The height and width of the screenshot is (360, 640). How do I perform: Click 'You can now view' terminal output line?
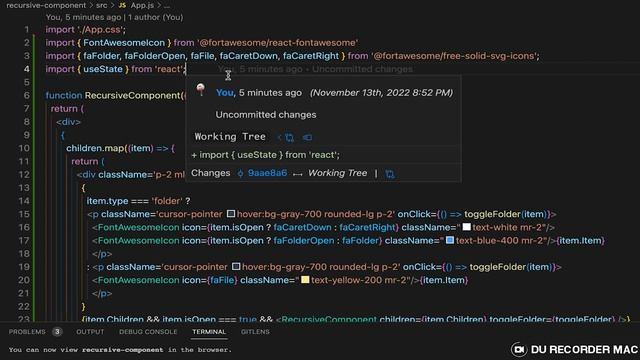(120, 350)
